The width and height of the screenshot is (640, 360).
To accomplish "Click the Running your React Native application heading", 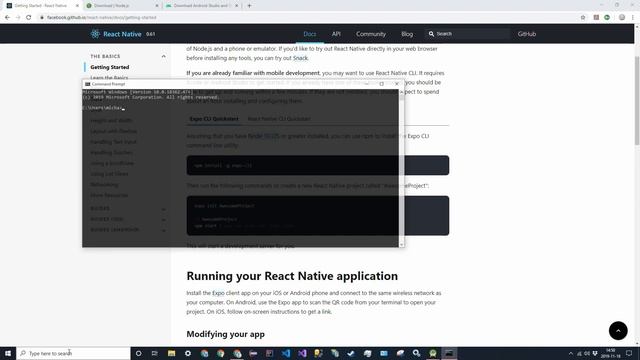I will [x=292, y=276].
